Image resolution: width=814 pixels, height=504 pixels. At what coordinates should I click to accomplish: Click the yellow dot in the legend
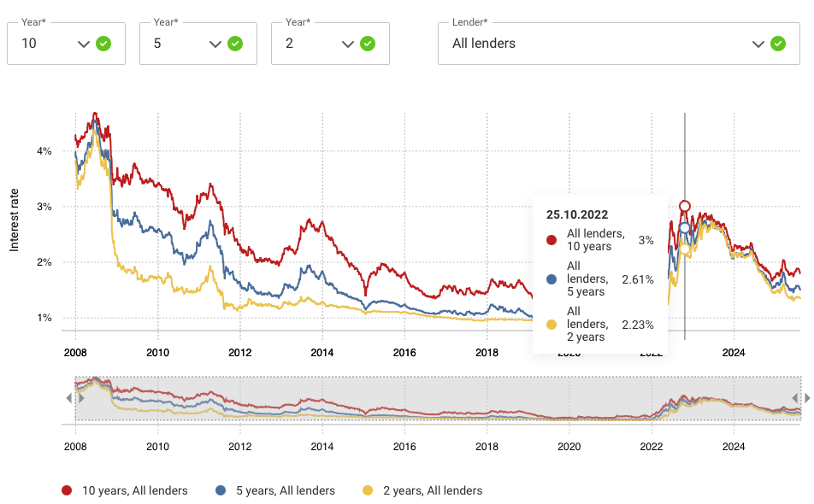[x=369, y=490]
